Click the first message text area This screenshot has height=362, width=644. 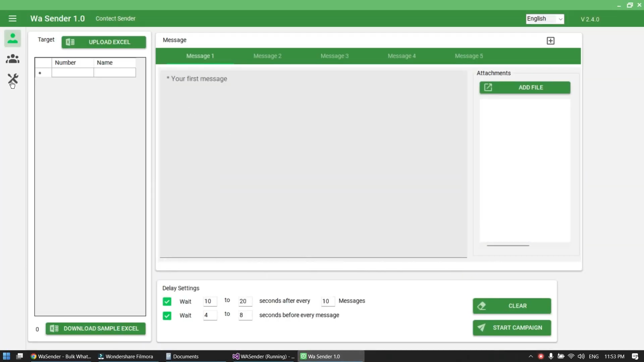click(313, 164)
